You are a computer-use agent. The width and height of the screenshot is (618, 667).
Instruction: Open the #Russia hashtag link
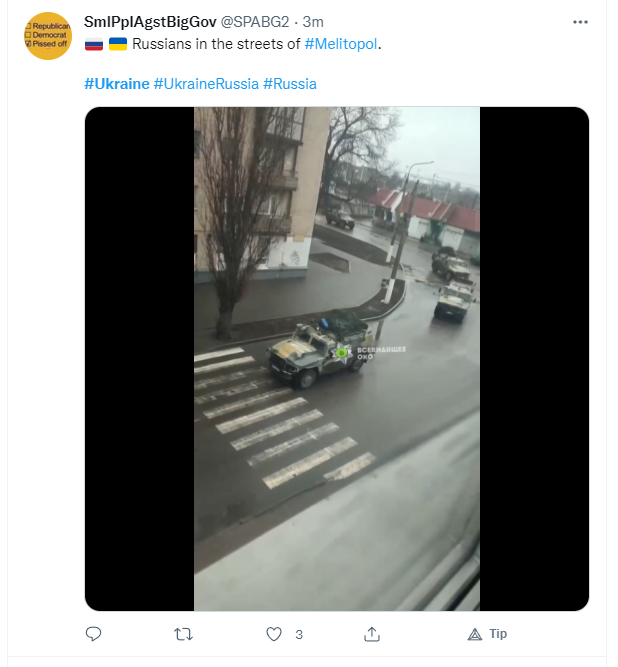click(290, 84)
